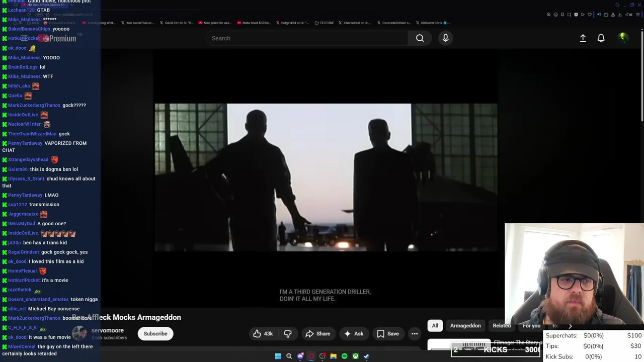Viewport: 644px width, 362px height.
Task: Open Opera browser icon in taskbar
Action: (311, 356)
